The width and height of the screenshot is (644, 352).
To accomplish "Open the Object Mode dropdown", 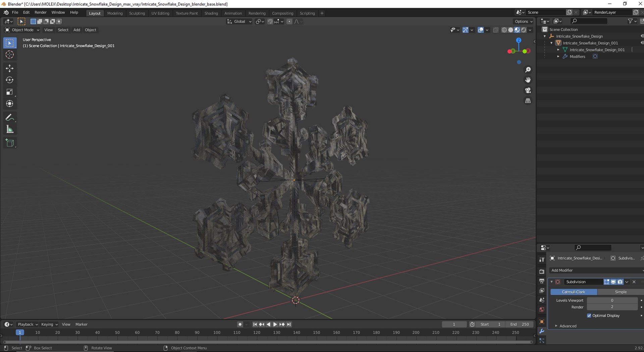I will click(22, 30).
